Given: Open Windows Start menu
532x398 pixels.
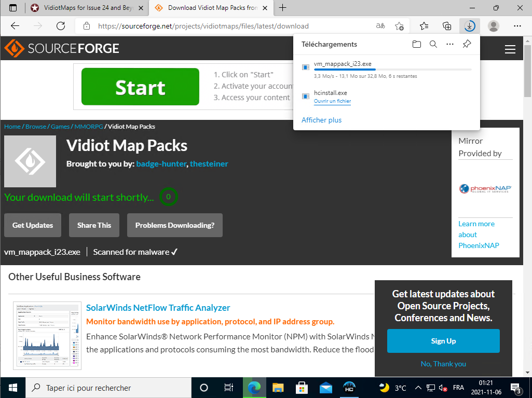Looking at the screenshot, I should click(12, 388).
